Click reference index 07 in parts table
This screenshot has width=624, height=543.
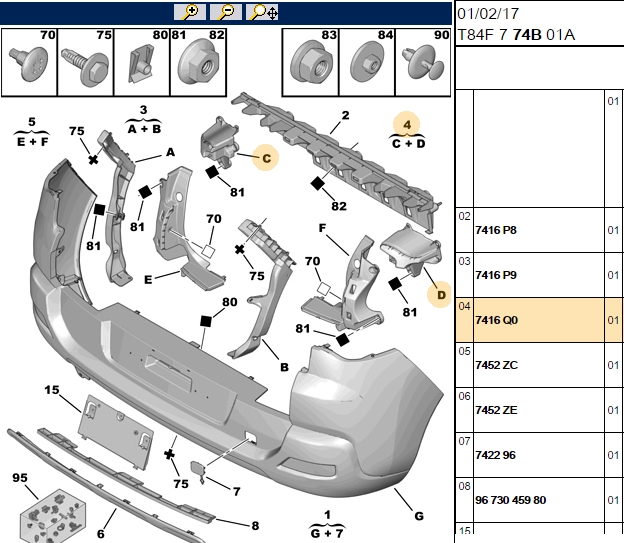(464, 441)
